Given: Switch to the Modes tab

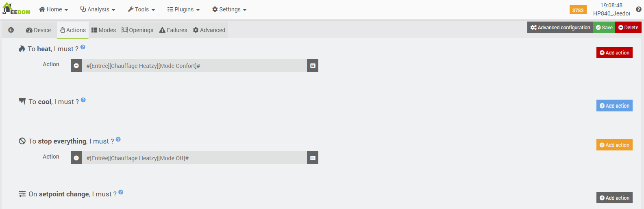Looking at the screenshot, I should [104, 30].
